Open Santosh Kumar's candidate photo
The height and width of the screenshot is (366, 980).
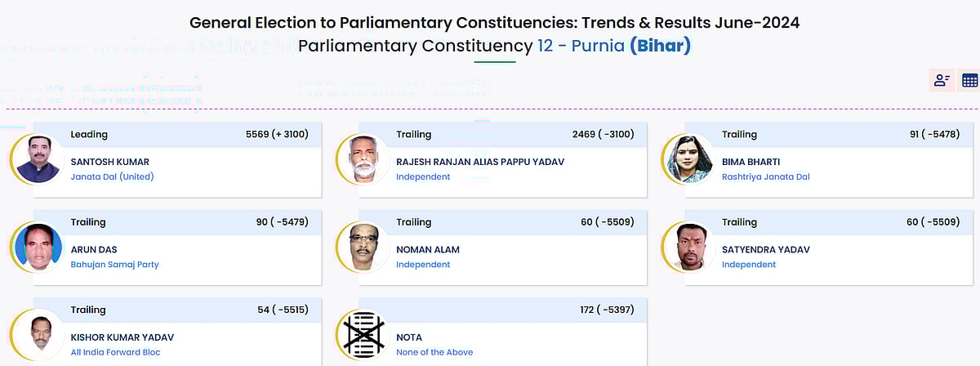point(38,158)
